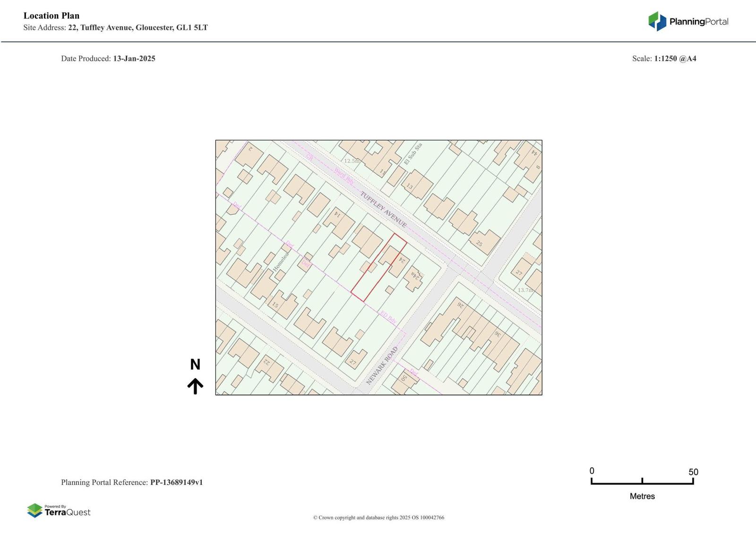Click the TerraQuest logo
The image size is (756, 534).
click(x=59, y=510)
